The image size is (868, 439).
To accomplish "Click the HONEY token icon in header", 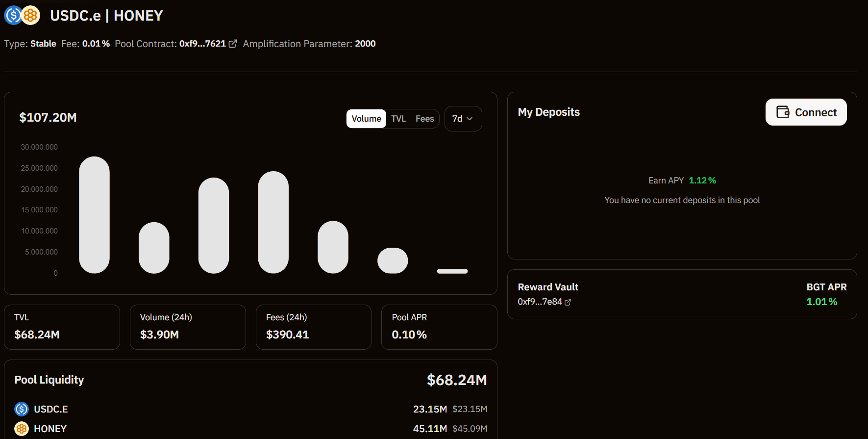I will click(30, 16).
